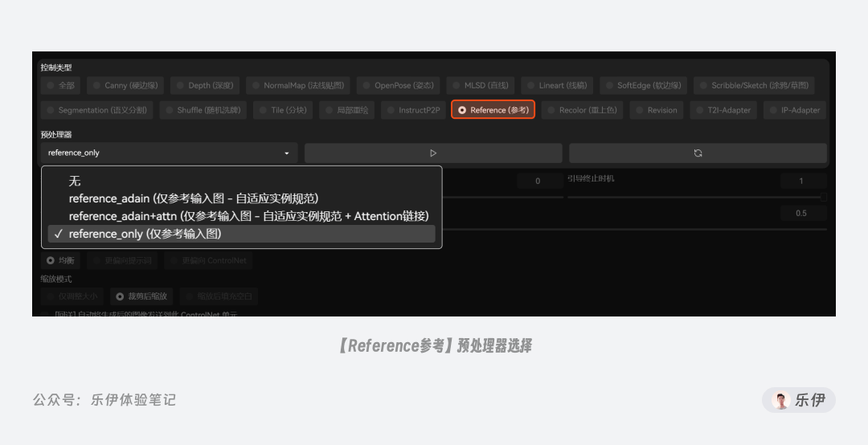The image size is (868, 445).
Task: Click the 引导终止时机 slider handle
Action: click(x=824, y=197)
